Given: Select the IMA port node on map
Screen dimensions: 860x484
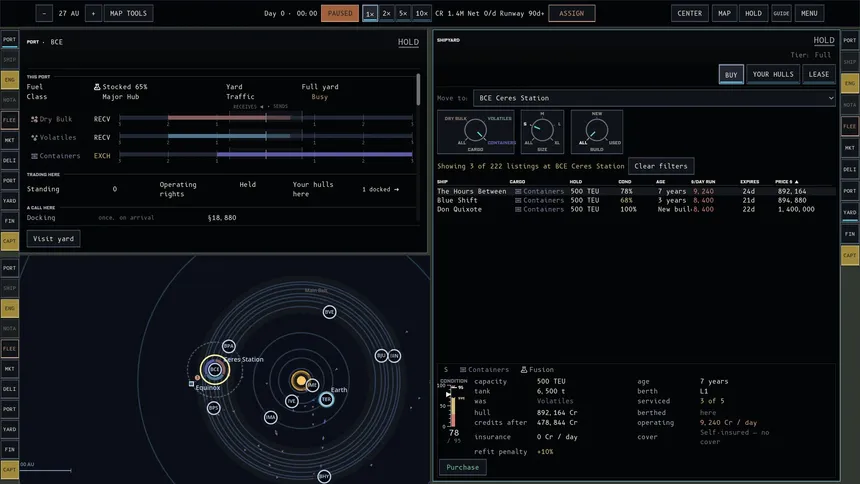Looking at the screenshot, I should [x=270, y=418].
